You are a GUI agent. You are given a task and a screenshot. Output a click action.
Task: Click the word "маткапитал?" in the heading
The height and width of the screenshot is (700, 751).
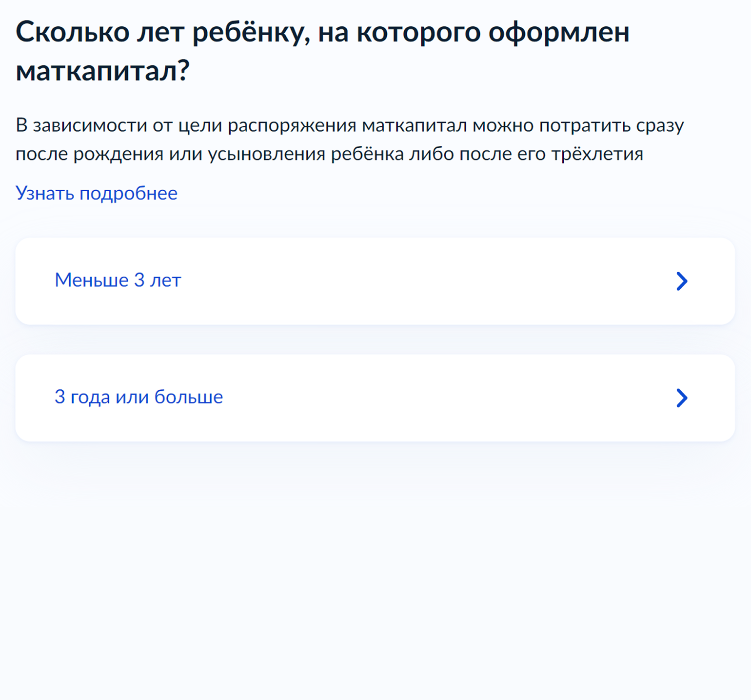coord(102,71)
